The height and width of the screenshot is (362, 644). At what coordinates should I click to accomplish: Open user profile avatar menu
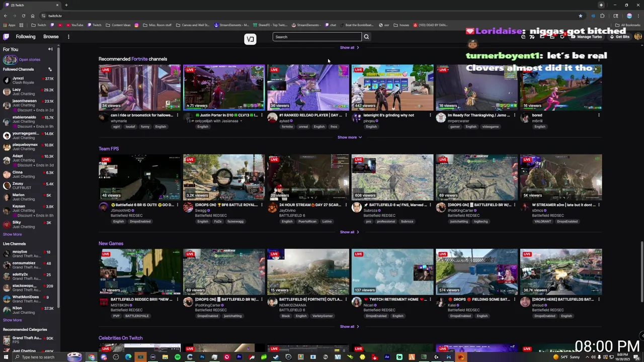(x=638, y=37)
